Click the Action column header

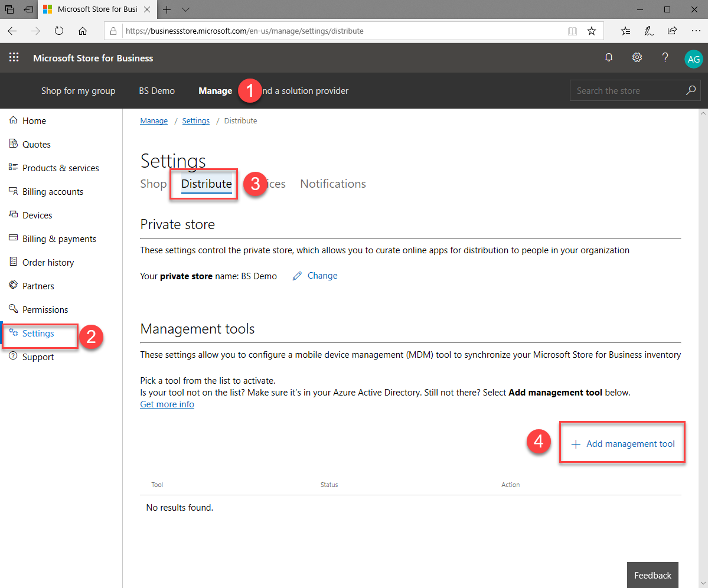point(510,485)
